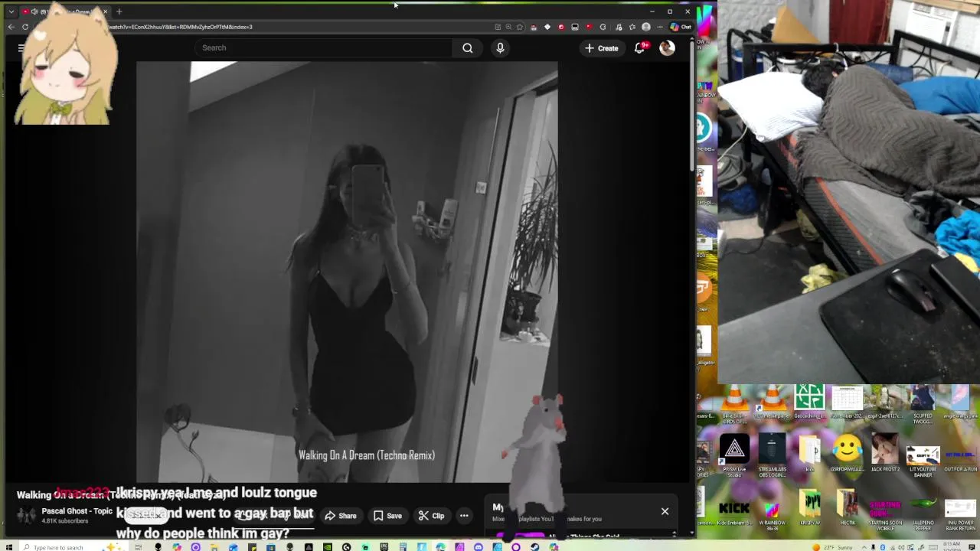Open Kick-Emblem desktop image
Image resolution: width=980 pixels, height=551 pixels.
[734, 511]
